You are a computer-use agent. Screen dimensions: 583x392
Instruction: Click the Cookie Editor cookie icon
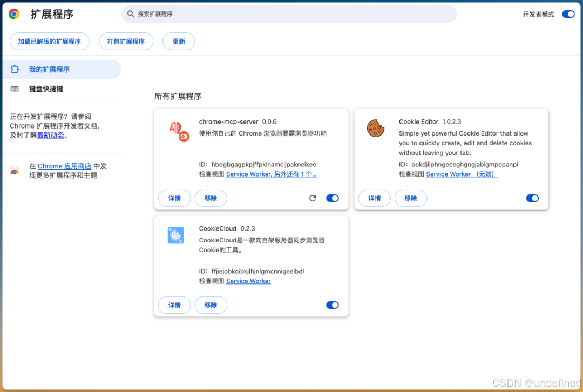[x=376, y=129]
